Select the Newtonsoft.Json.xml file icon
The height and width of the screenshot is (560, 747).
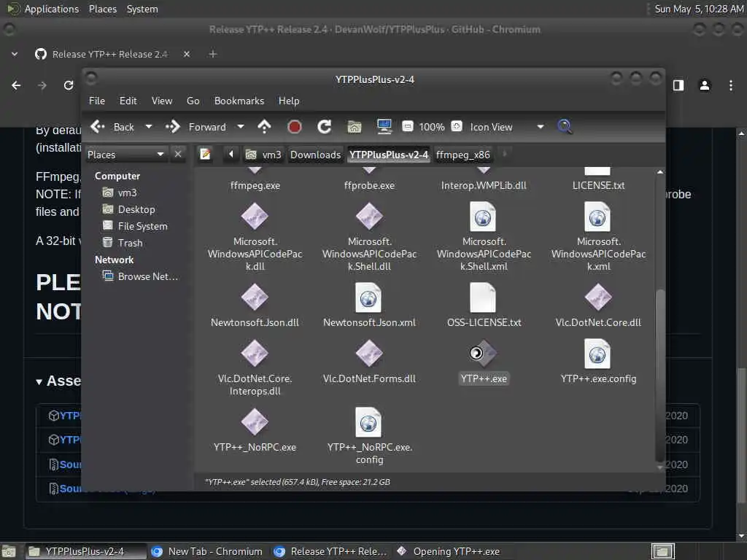pos(368,297)
